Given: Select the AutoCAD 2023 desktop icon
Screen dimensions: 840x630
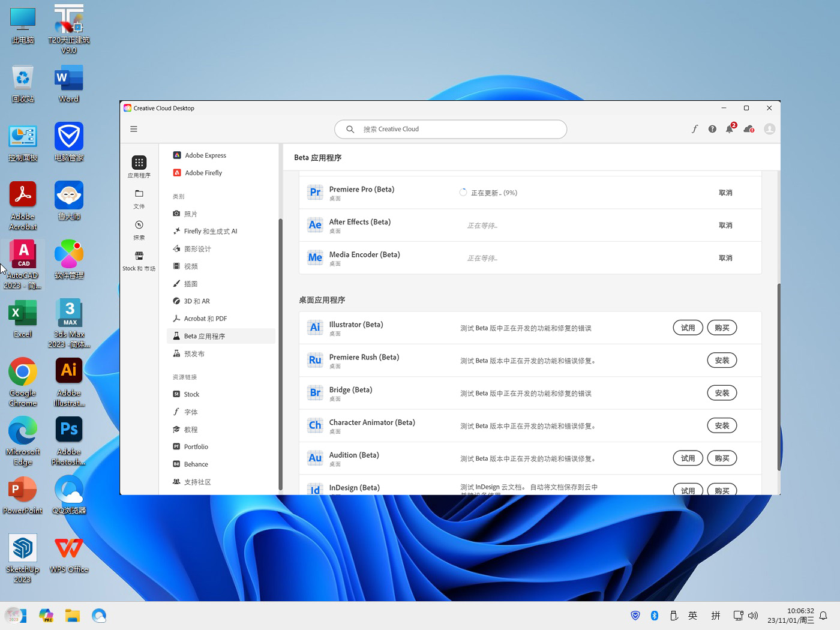Looking at the screenshot, I should point(23,264).
